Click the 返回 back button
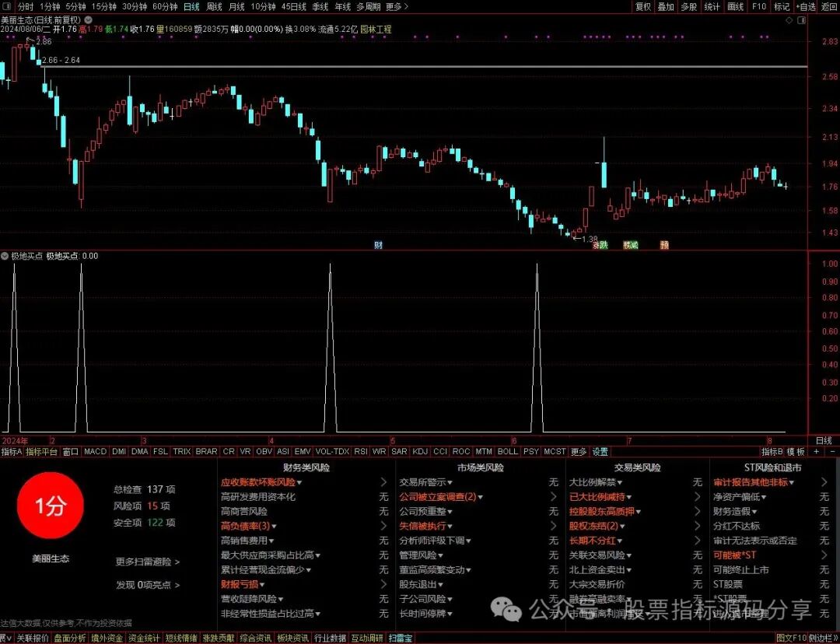This screenshot has height=644, width=840. pos(829,6)
